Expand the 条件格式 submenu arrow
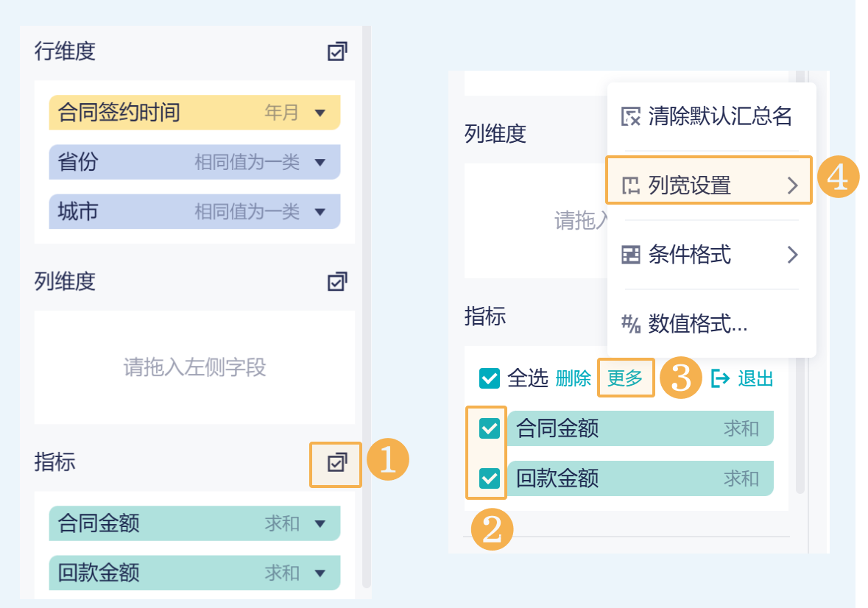The height and width of the screenshot is (608, 868). [792, 255]
